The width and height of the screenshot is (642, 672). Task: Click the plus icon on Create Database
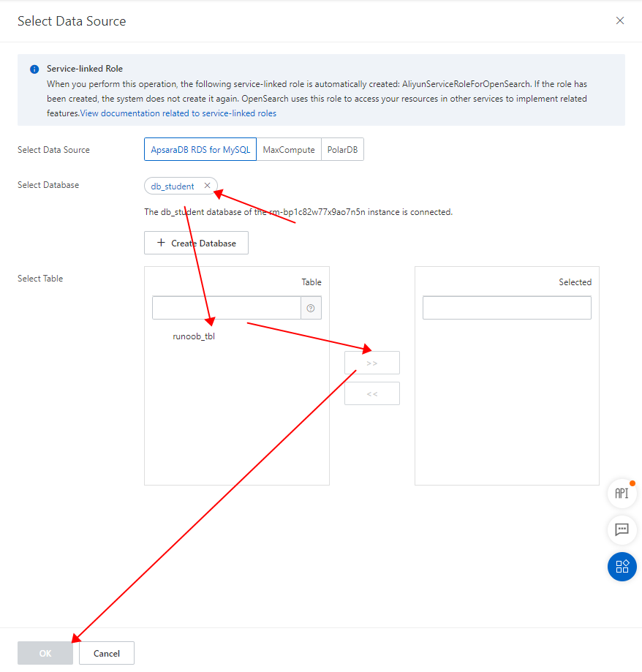pyautogui.click(x=161, y=243)
